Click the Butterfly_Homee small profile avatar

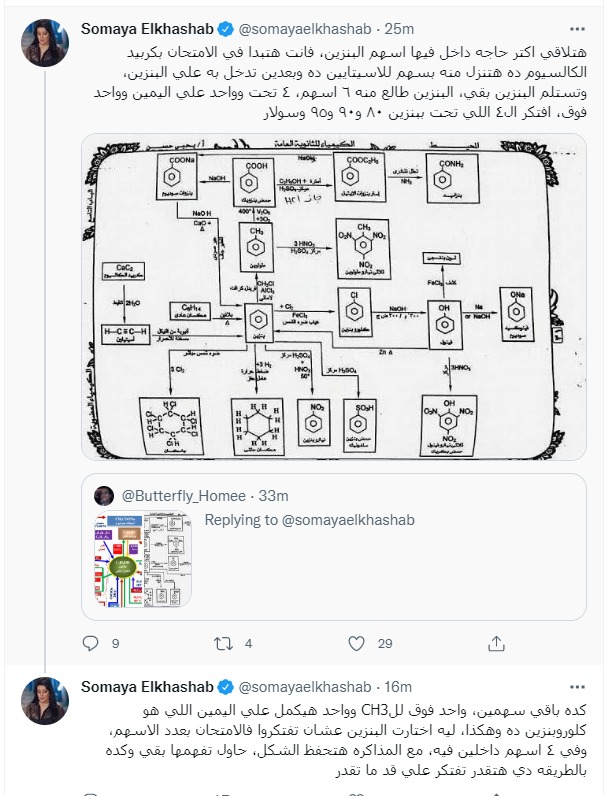click(103, 495)
